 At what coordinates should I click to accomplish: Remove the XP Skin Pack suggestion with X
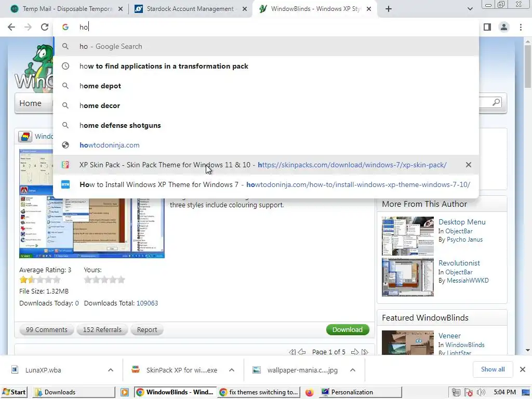tap(469, 165)
